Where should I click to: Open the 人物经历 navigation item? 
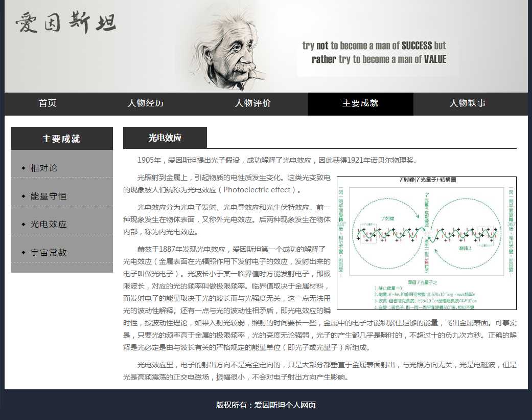point(146,103)
